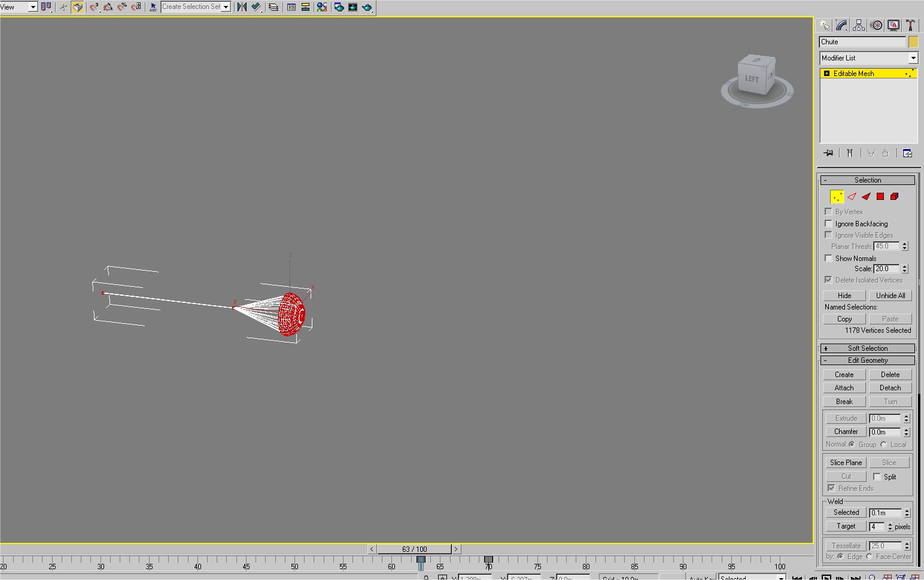The height and width of the screenshot is (580, 924).
Task: Toggle the Snaps 3D icon
Action: 94,7
